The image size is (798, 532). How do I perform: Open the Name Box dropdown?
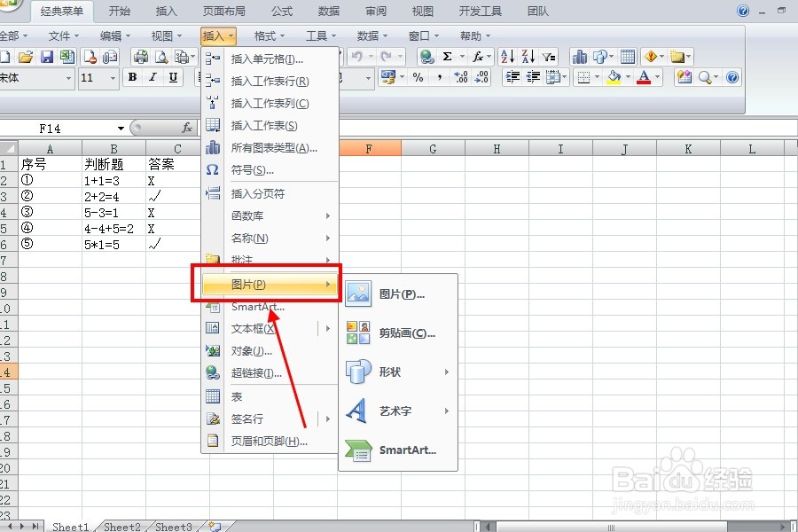click(120, 127)
